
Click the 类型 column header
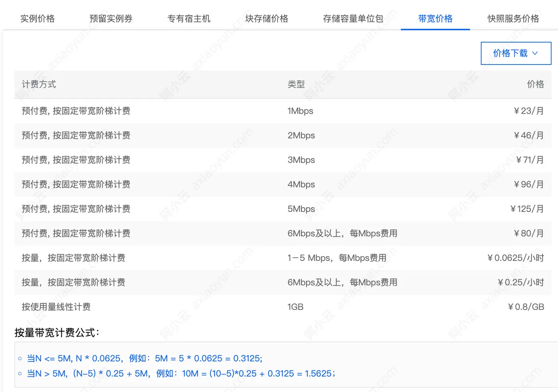pyautogui.click(x=296, y=84)
